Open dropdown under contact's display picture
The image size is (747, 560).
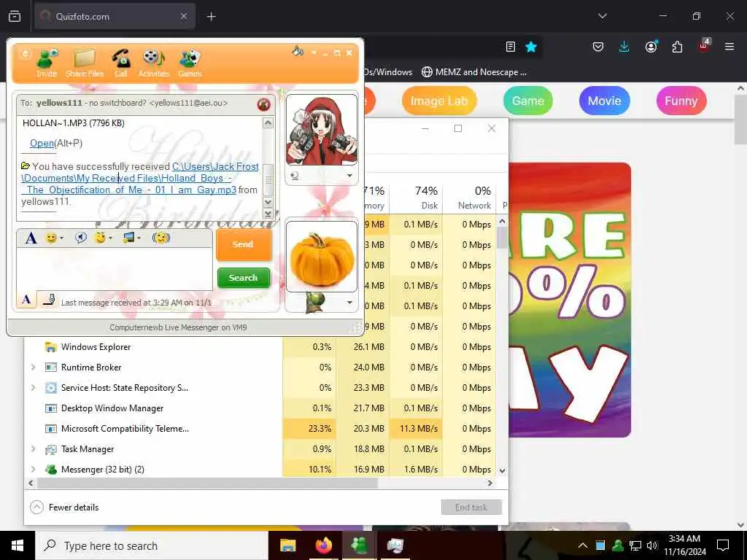(x=349, y=175)
